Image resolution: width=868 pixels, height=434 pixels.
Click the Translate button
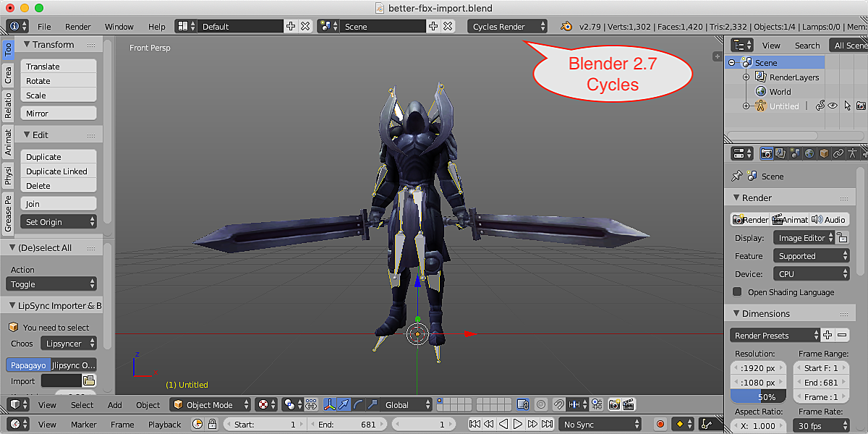58,67
